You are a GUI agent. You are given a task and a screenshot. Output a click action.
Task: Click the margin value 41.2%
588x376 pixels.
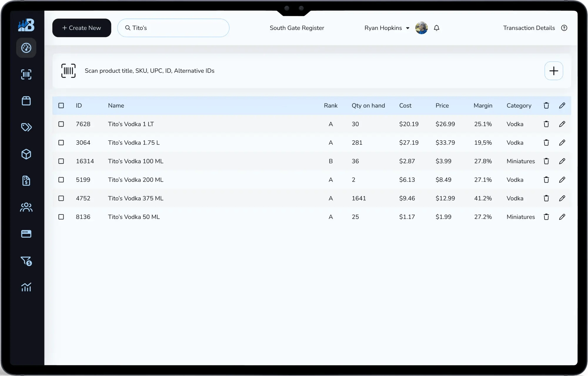(483, 198)
